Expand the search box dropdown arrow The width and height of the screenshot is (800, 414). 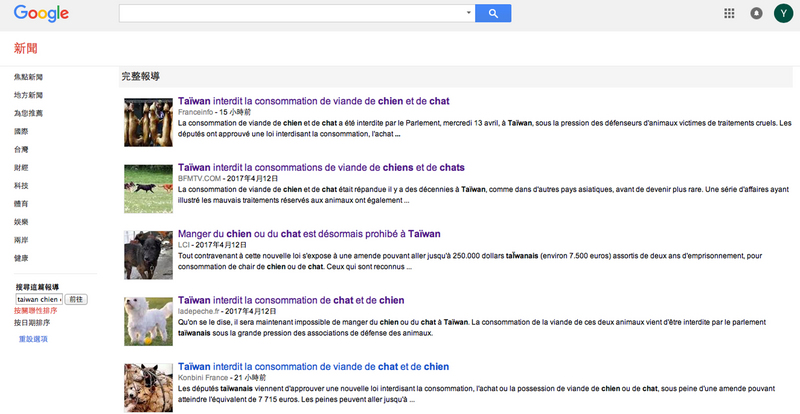(468, 13)
